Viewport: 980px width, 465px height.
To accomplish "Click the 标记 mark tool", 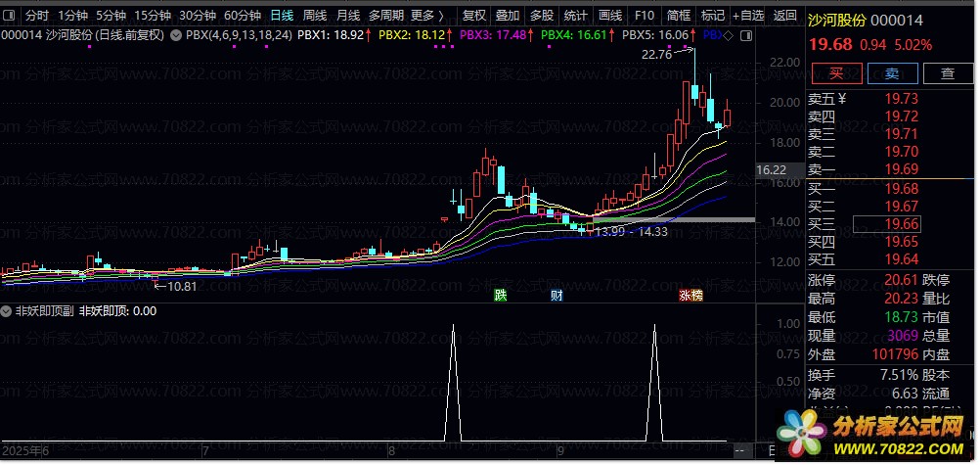I will (x=713, y=16).
